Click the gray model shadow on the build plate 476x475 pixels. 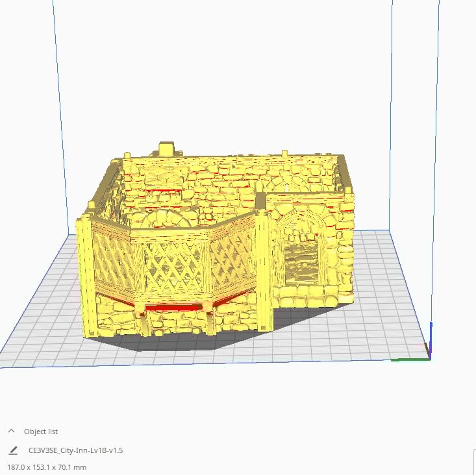point(182,343)
